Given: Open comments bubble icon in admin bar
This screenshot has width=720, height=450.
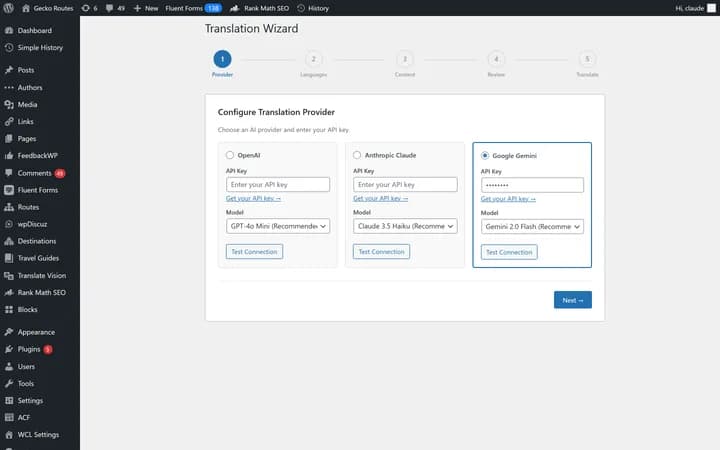Looking at the screenshot, I should [x=109, y=8].
